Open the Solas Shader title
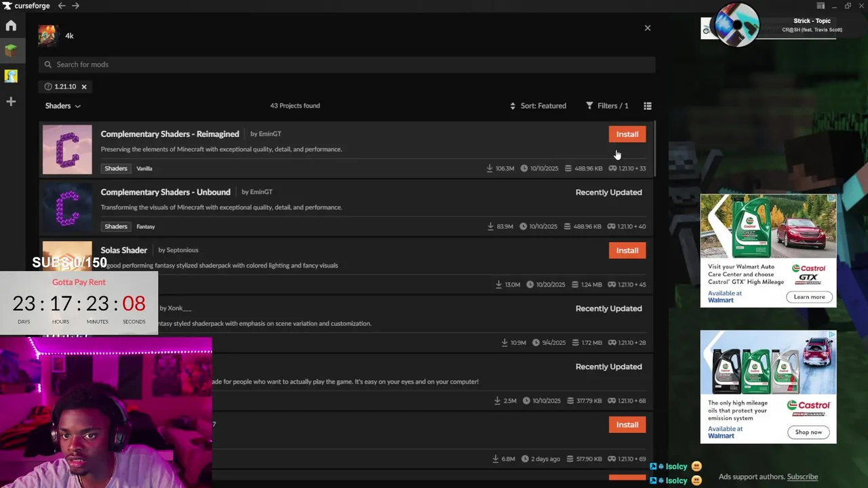868x488 pixels. (124, 250)
